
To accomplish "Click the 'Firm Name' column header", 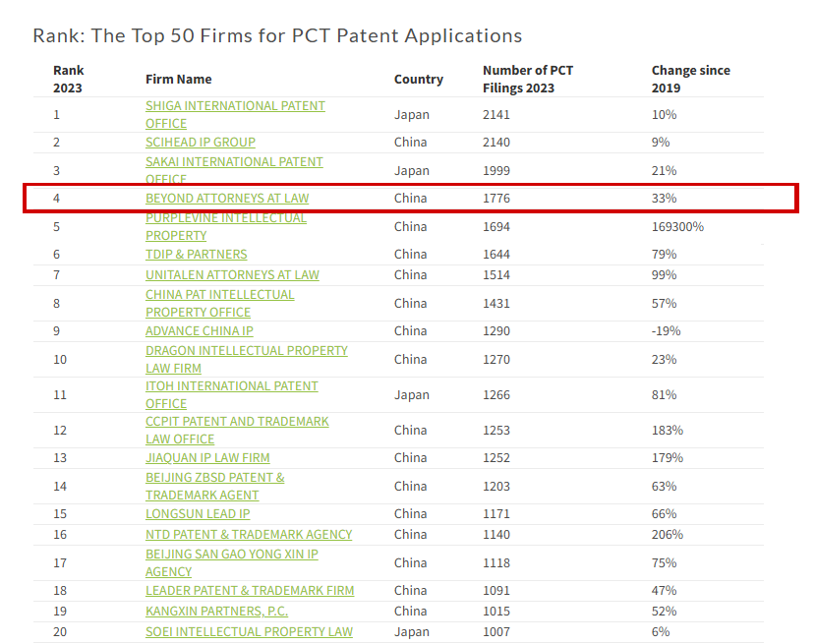I will point(178,79).
